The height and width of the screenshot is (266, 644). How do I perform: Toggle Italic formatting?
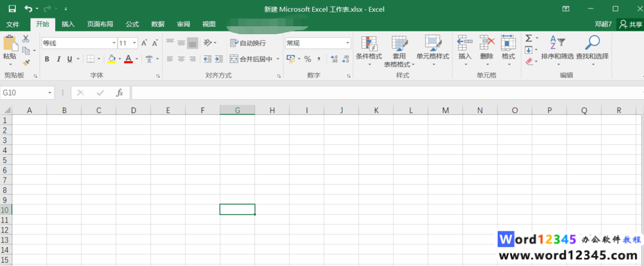coord(58,59)
